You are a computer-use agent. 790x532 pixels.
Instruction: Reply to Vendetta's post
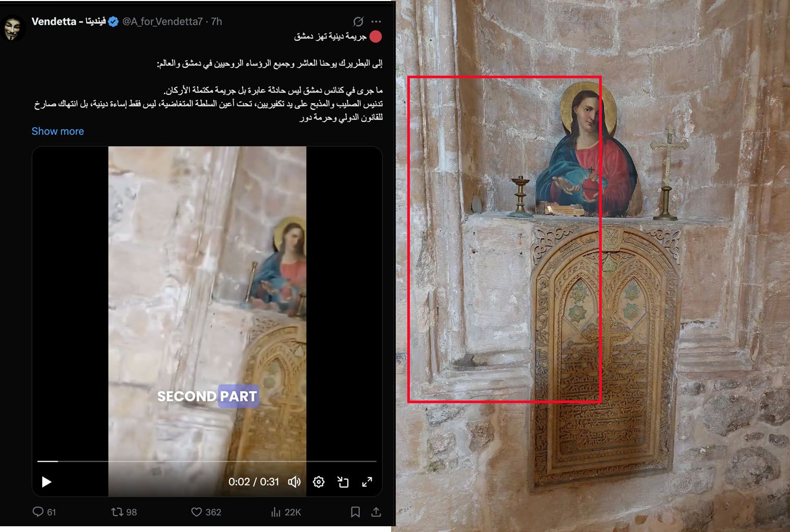click(41, 512)
